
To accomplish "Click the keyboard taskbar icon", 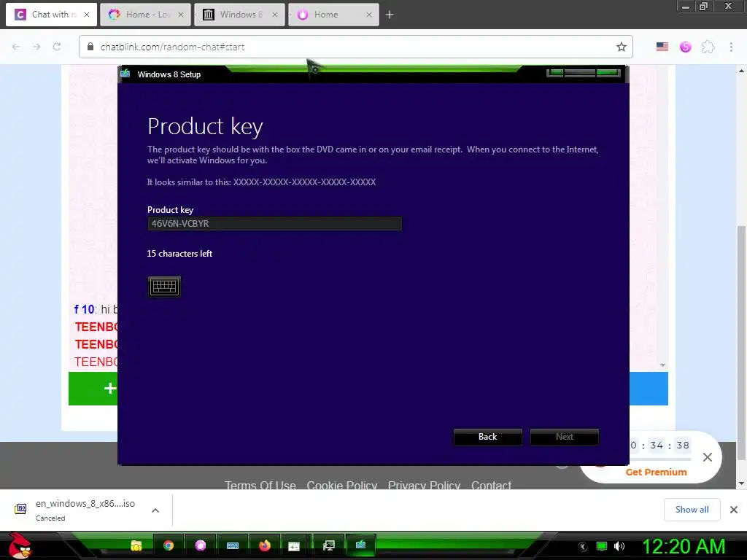I will [x=233, y=545].
